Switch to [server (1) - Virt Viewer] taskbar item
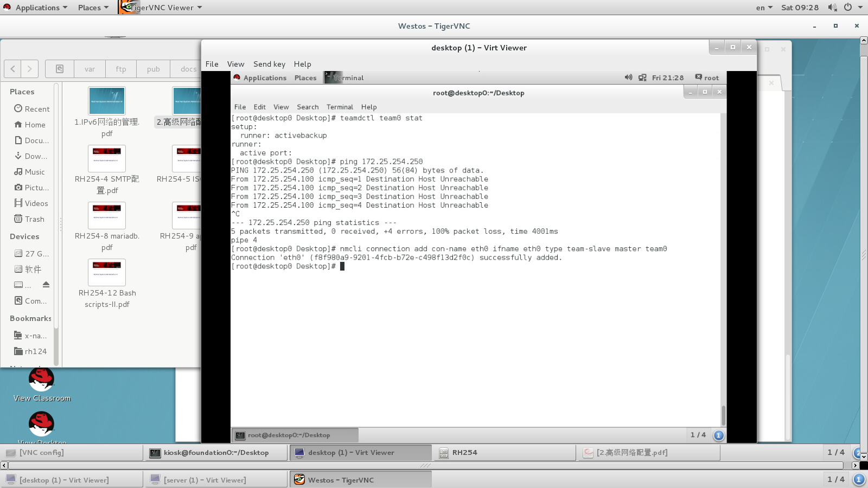 pyautogui.click(x=216, y=480)
